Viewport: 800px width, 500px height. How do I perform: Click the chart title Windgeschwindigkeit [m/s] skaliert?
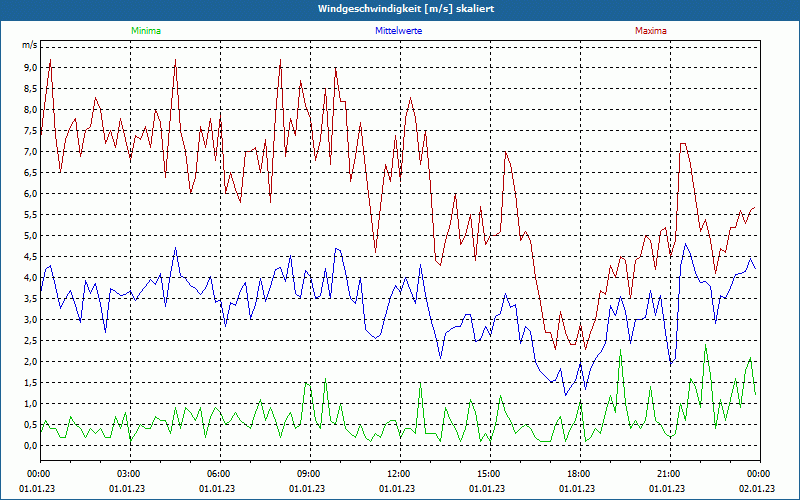(x=406, y=9)
